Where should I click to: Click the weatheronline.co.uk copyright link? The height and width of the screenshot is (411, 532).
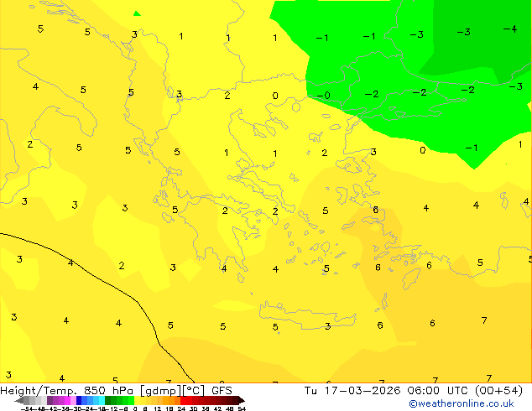pyautogui.click(x=461, y=403)
